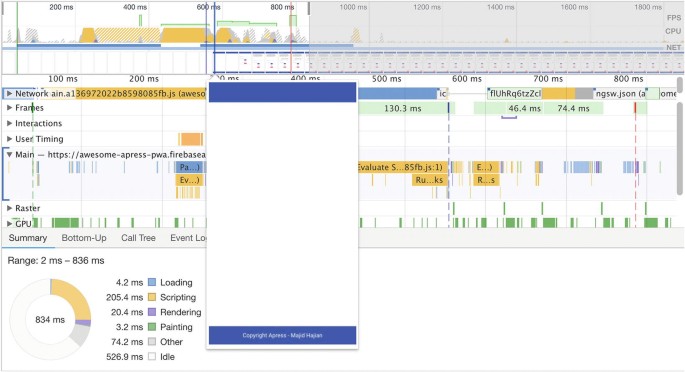Expand the Frames track
The width and height of the screenshot is (685, 372).
[x=9, y=107]
